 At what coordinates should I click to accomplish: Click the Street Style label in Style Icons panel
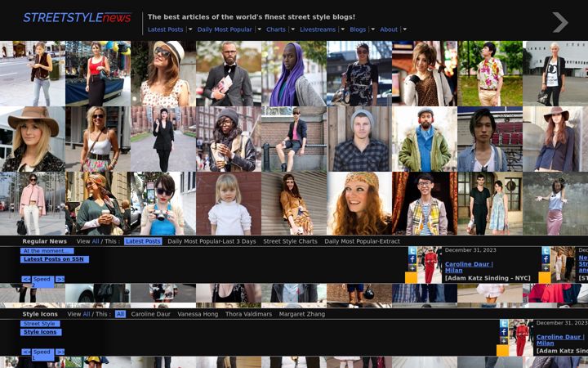40,324
